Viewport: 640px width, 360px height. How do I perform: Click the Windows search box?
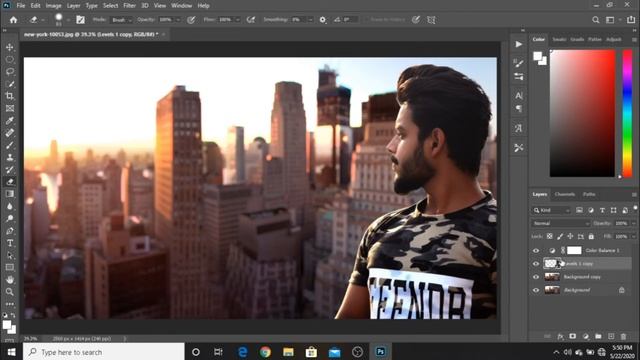click(x=104, y=352)
